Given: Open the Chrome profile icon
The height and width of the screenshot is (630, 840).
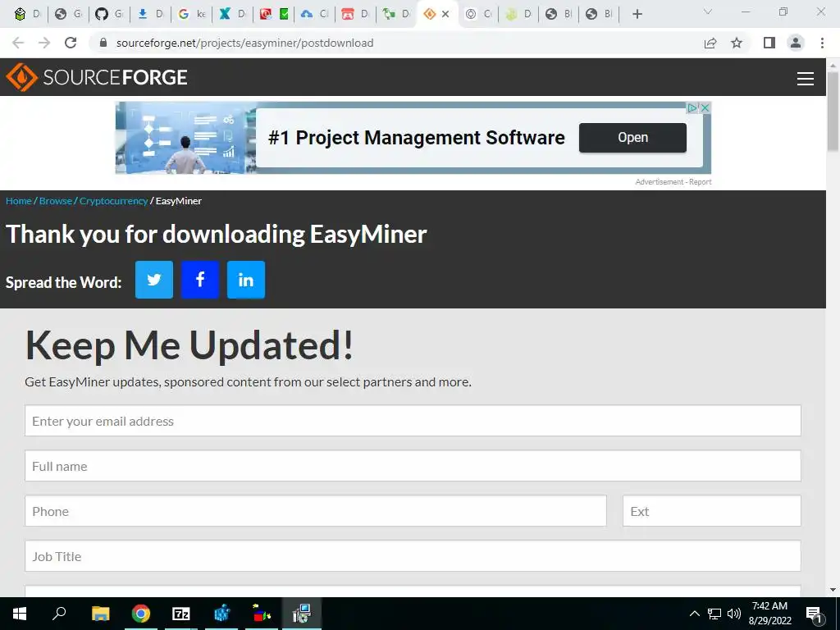Looking at the screenshot, I should click(x=796, y=43).
